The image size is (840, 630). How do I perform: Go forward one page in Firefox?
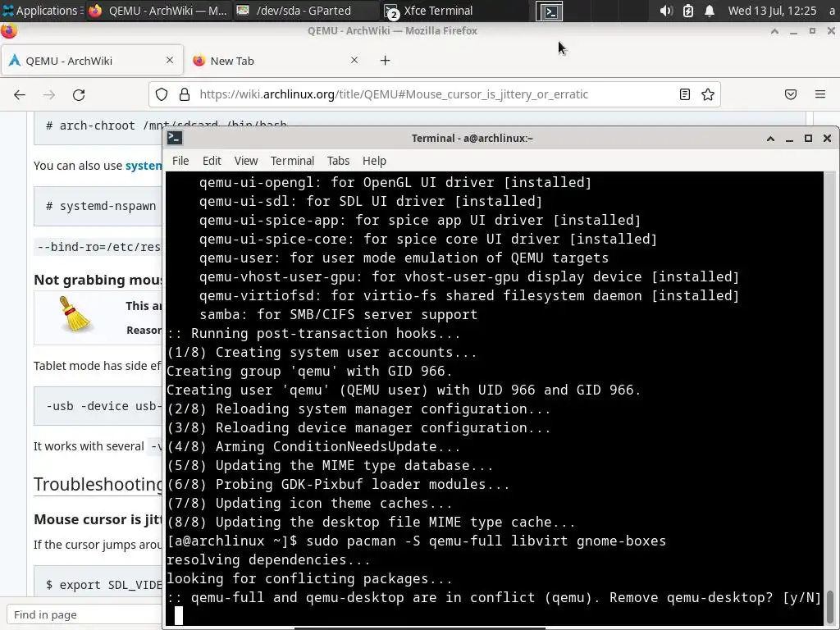[x=49, y=95]
